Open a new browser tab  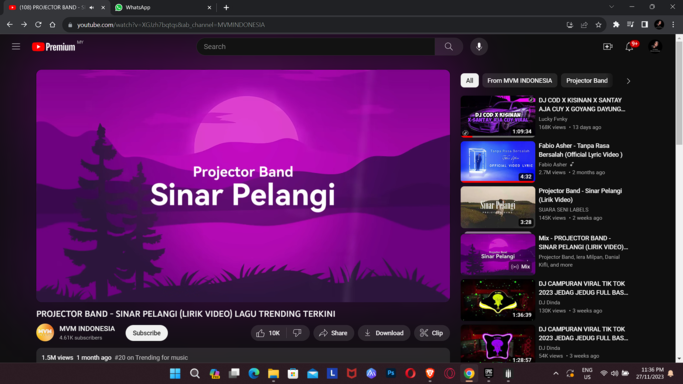(x=226, y=7)
